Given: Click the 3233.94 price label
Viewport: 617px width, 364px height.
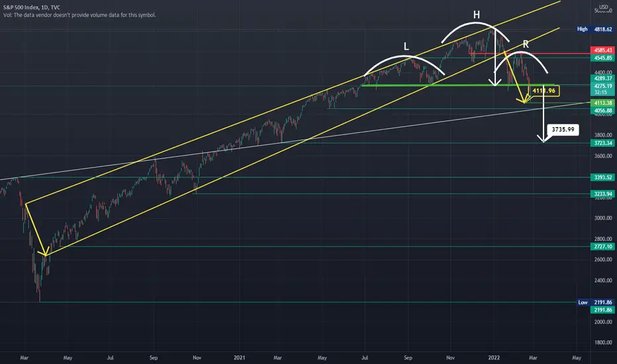Looking at the screenshot, I should [603, 194].
